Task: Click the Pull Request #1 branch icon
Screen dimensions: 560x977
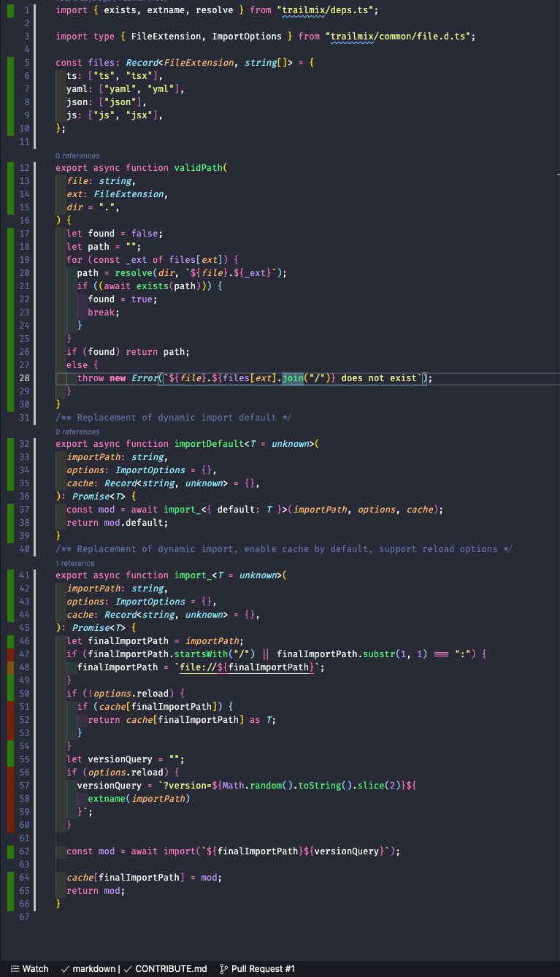Action: coord(223,969)
